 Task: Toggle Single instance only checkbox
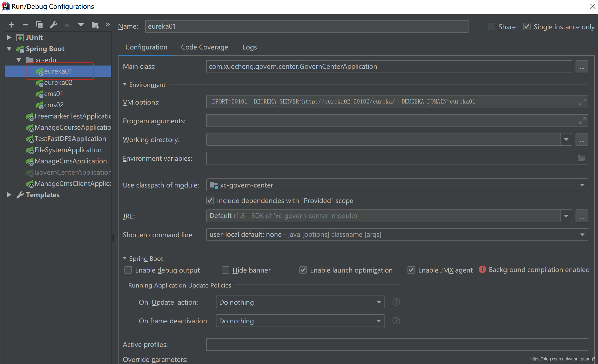tap(527, 27)
